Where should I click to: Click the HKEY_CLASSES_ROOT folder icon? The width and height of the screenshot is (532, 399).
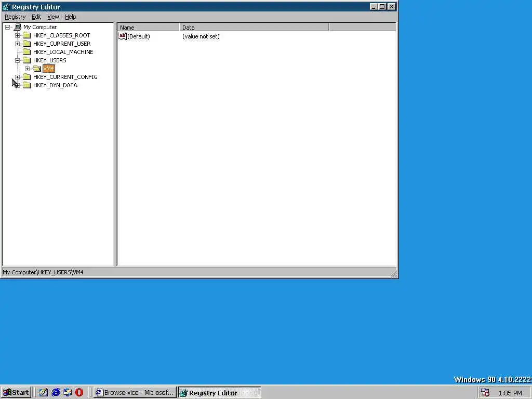[x=27, y=35]
